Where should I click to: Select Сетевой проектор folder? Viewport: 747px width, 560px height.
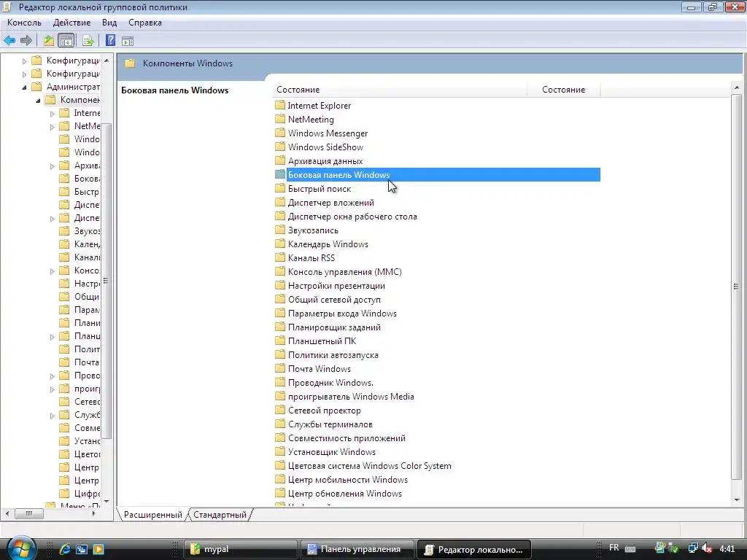click(318, 410)
